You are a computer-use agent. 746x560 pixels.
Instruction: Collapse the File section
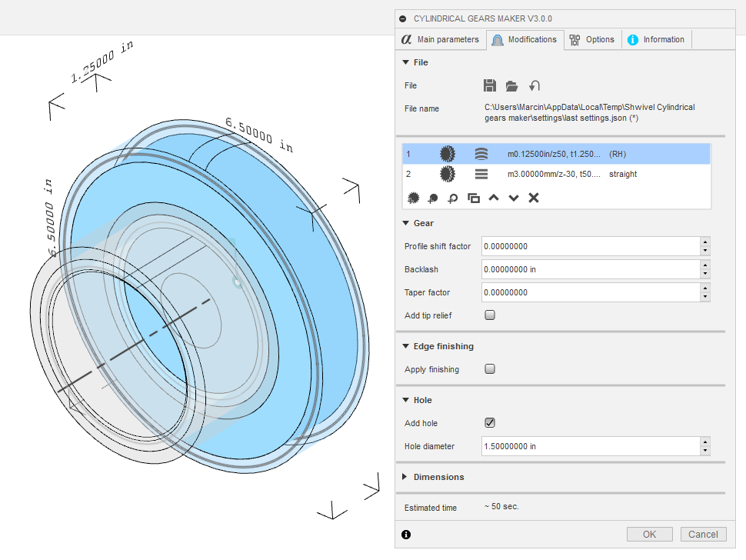(406, 62)
